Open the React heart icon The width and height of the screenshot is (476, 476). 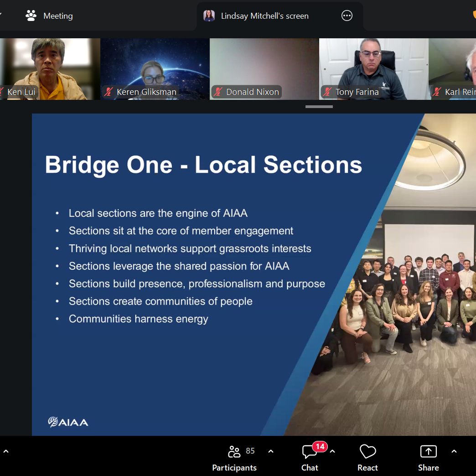coord(367,451)
